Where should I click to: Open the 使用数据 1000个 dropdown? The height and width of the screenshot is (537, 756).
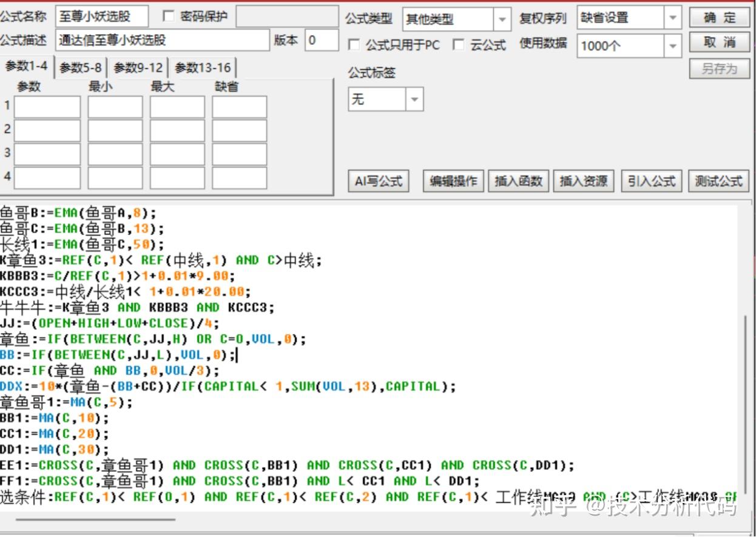coord(672,46)
